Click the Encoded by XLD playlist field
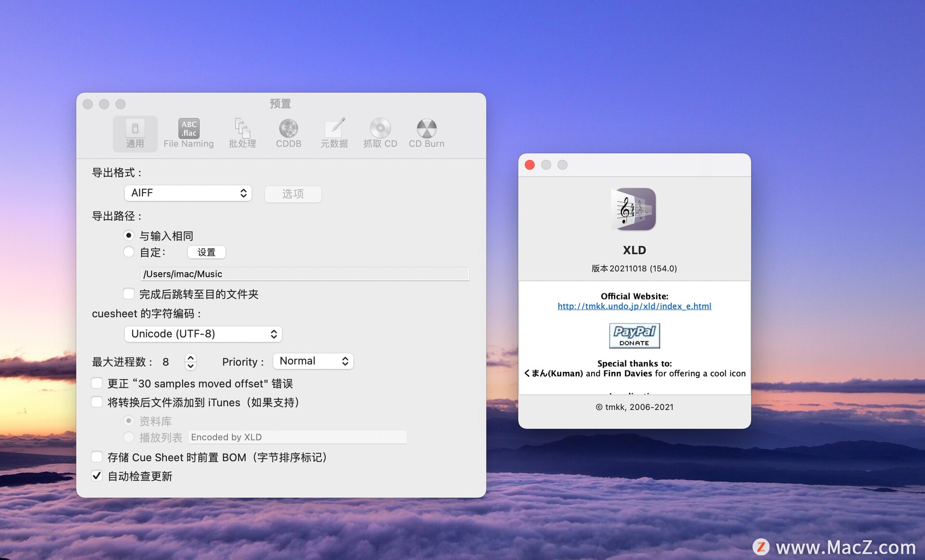This screenshot has height=560, width=925. pos(297,437)
